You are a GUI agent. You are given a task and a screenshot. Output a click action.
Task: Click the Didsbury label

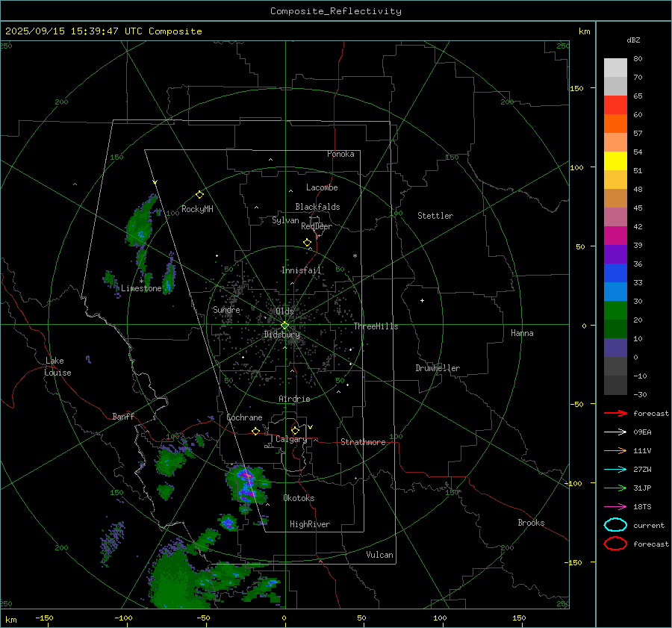pos(282,335)
